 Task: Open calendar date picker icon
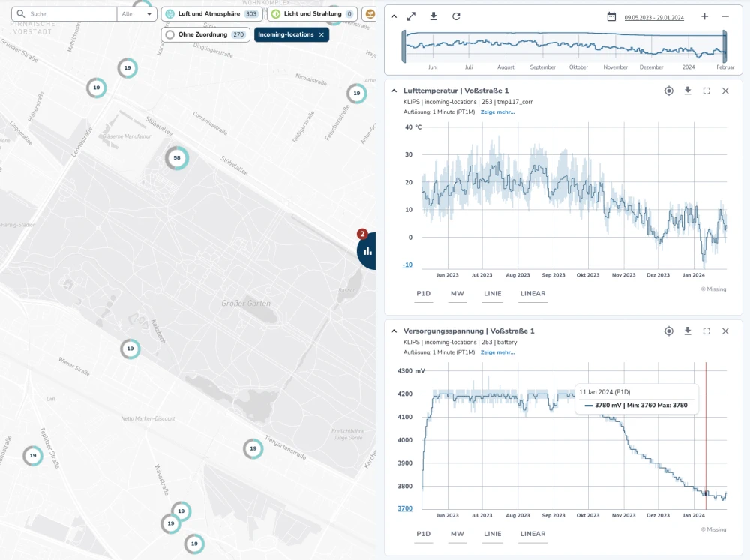tap(611, 16)
